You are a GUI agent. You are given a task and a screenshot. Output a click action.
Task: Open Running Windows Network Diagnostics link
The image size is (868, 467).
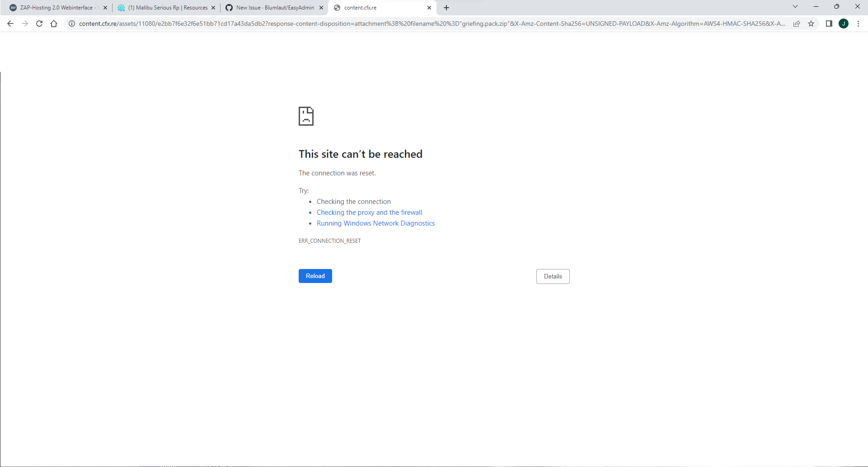tap(375, 223)
